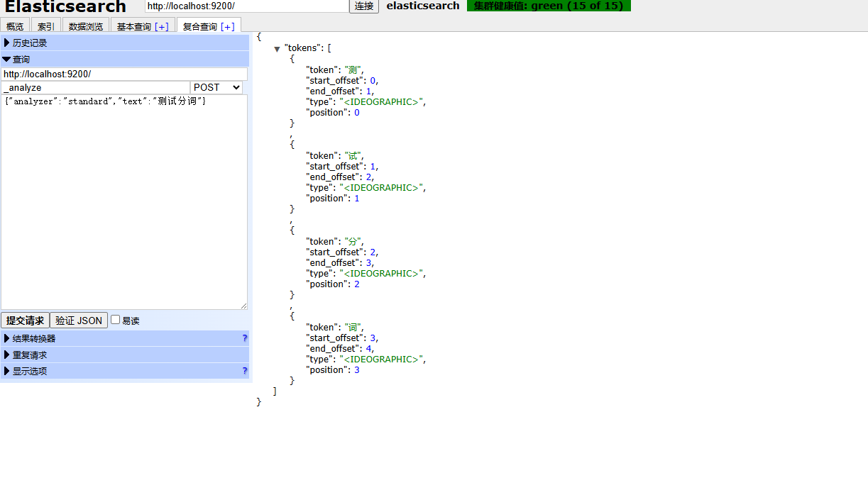Screen dimensions: 868x490
Task: Expand the 显示选项 section
Action: point(125,371)
